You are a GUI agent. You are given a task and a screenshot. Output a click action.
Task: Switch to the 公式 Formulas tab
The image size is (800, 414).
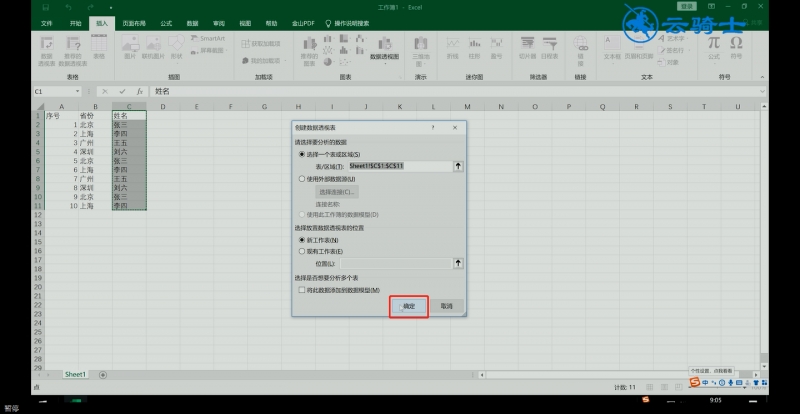pos(166,23)
